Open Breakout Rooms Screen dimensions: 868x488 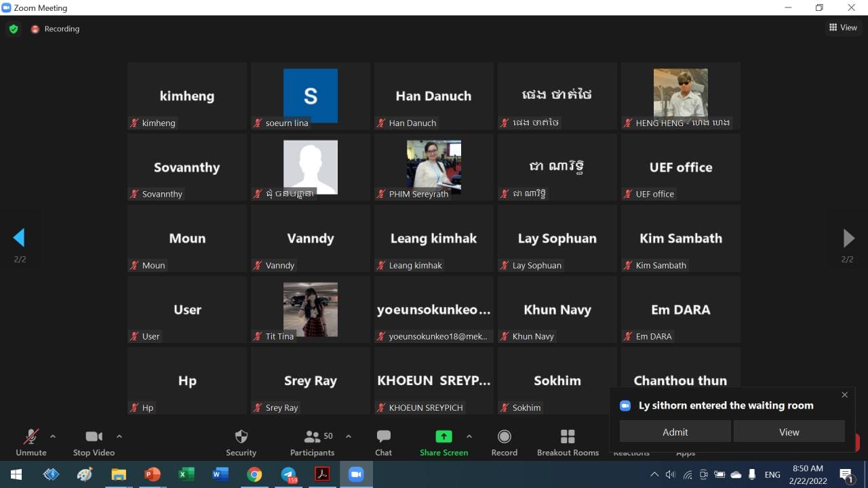point(568,436)
